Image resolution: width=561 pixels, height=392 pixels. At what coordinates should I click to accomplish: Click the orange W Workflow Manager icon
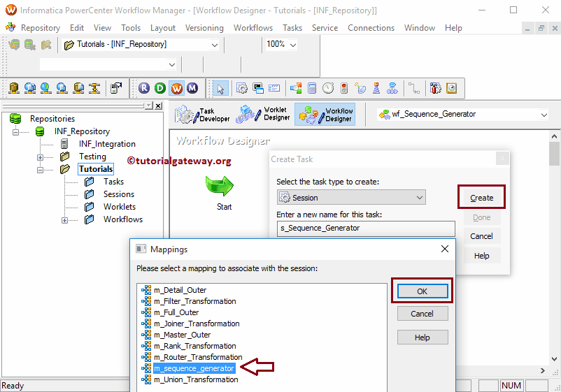(176, 88)
